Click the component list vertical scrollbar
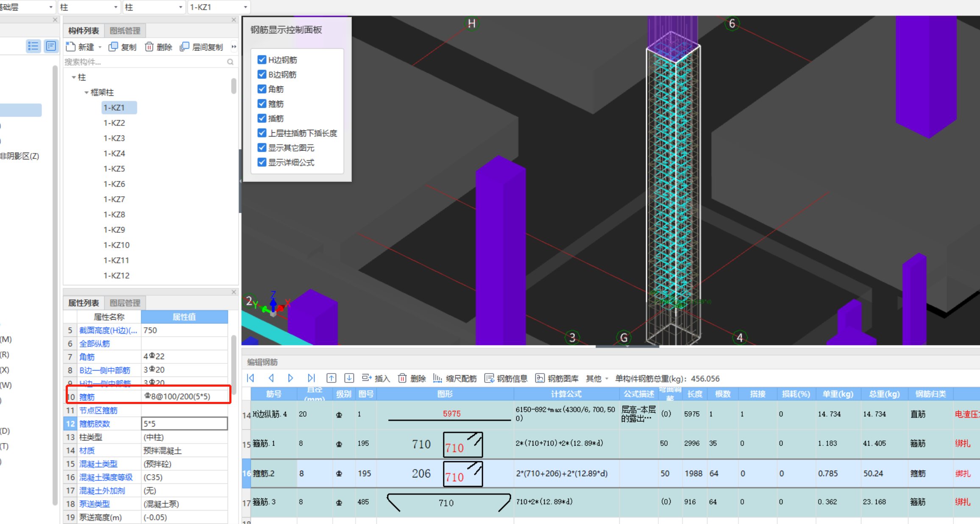The width and height of the screenshot is (980, 524). pos(234,86)
